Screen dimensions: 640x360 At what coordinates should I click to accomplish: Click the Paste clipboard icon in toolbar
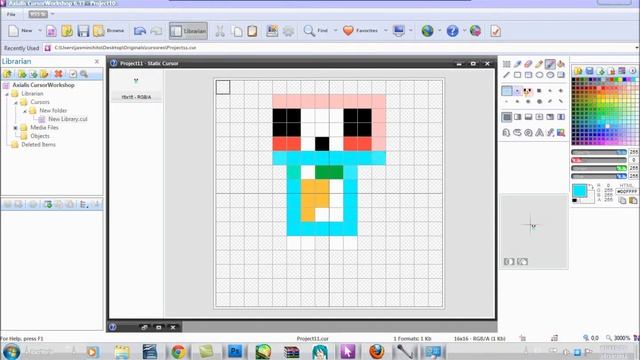click(252, 31)
